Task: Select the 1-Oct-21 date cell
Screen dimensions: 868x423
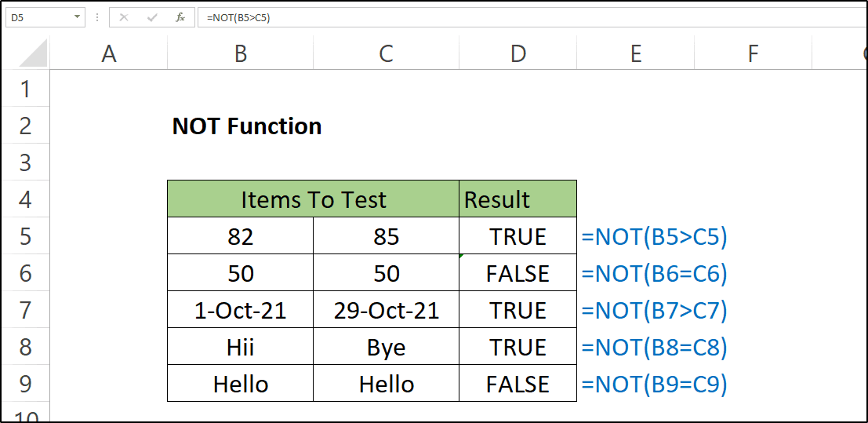Action: pyautogui.click(x=240, y=310)
